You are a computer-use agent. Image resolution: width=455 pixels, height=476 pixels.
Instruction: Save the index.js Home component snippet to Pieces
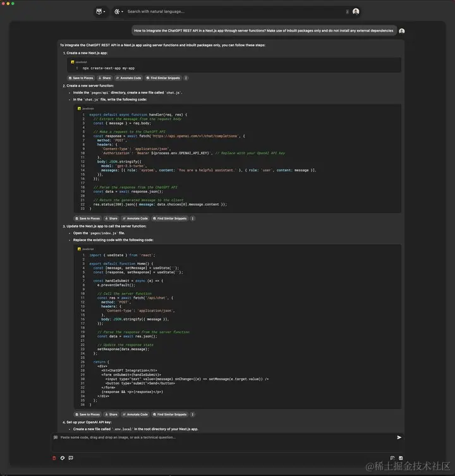[x=87, y=415]
